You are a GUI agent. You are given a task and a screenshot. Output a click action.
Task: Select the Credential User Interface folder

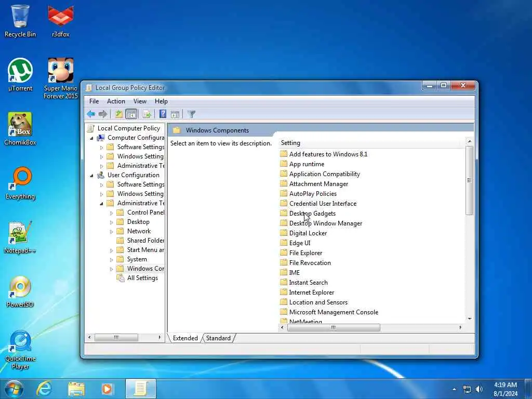[x=318, y=203]
